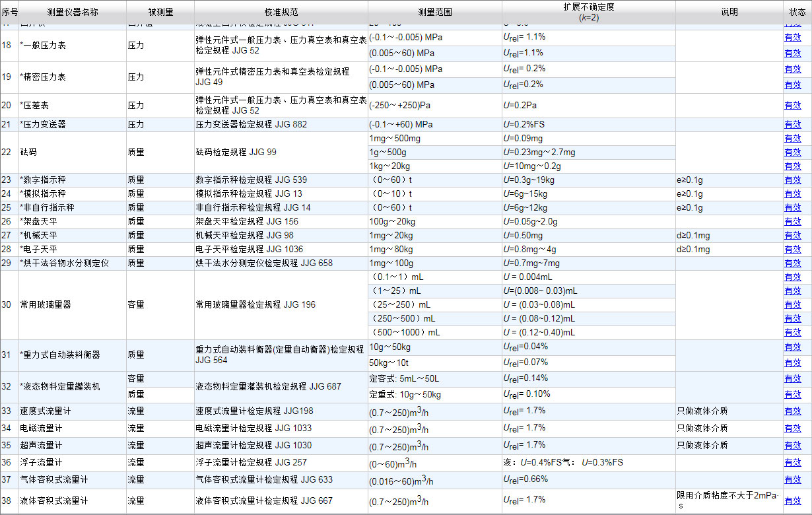The image size is (812, 515).
Task: Click the 电子天平检定规程 JJG 1036 cell
Action: tap(281, 250)
